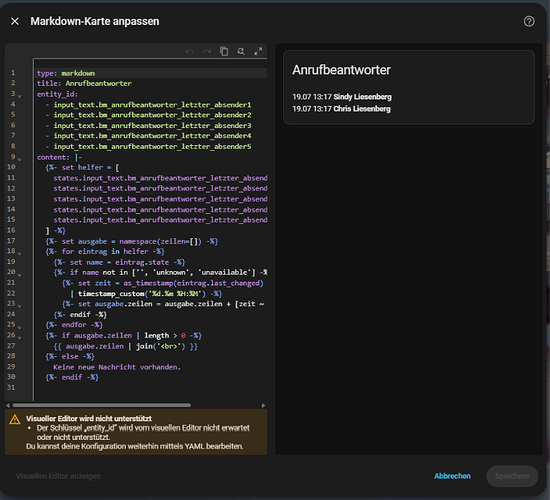
Task: Click 'Visueller Editor wird nicht unterstützt' heading
Action: 89,419
